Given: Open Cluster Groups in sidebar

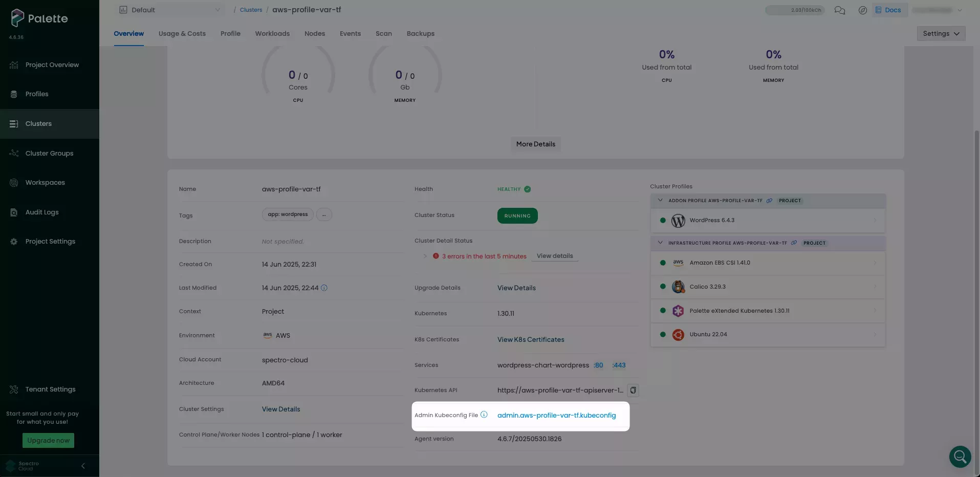Looking at the screenshot, I should pyautogui.click(x=49, y=154).
